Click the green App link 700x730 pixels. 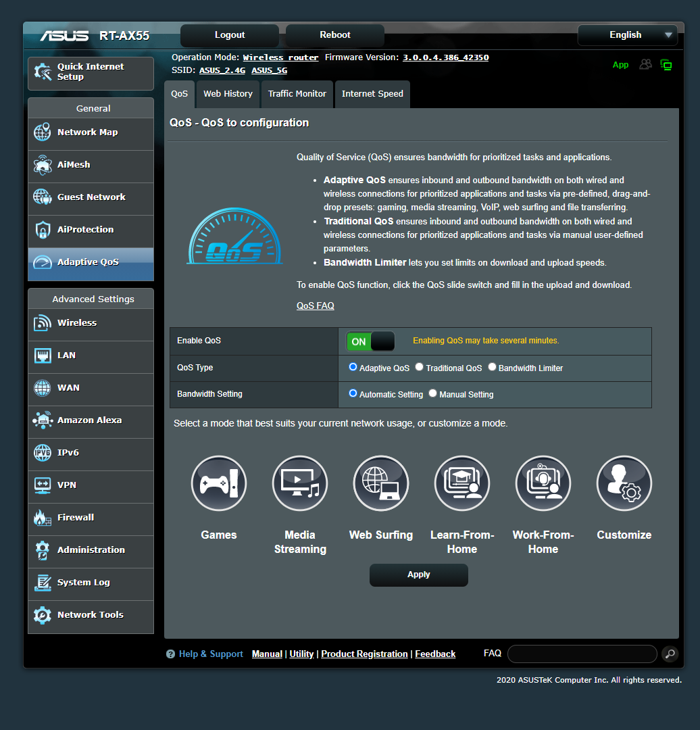(620, 65)
